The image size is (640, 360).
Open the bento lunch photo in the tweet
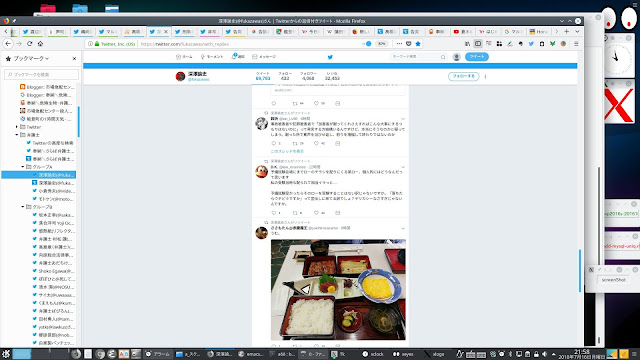click(x=338, y=289)
